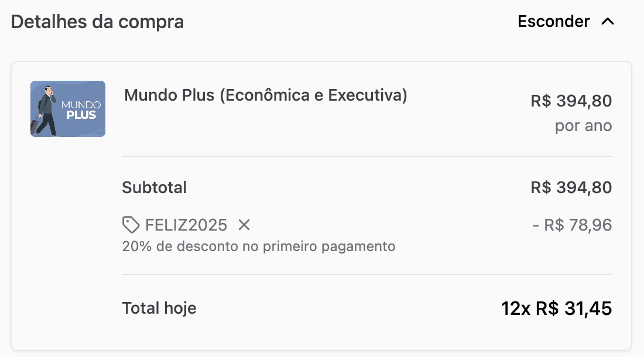The width and height of the screenshot is (644, 357).
Task: Open the Mundo Plus product thumbnail
Action: coord(68,109)
